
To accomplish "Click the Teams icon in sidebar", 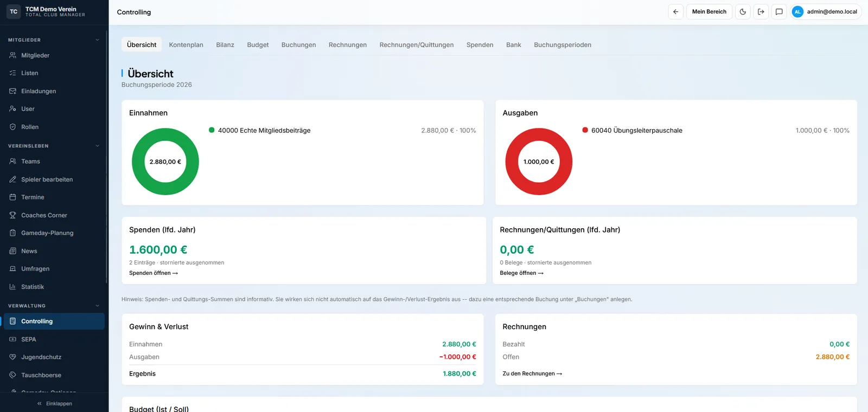I will pyautogui.click(x=12, y=162).
